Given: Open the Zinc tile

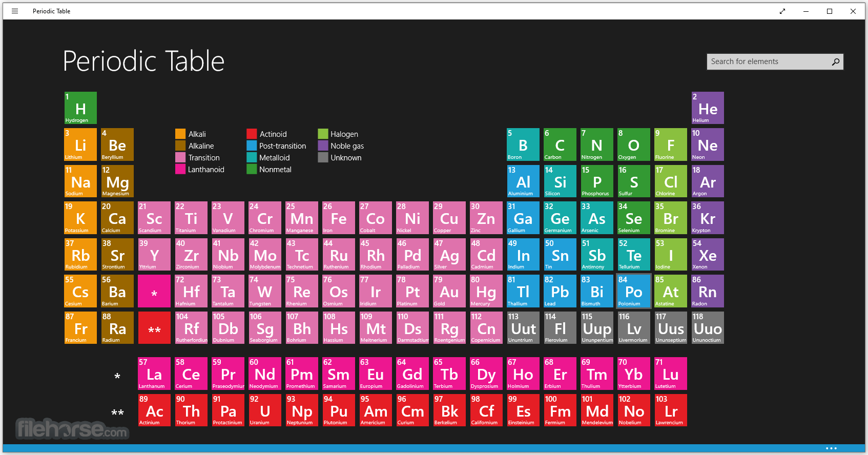Looking at the screenshot, I should point(486,218).
